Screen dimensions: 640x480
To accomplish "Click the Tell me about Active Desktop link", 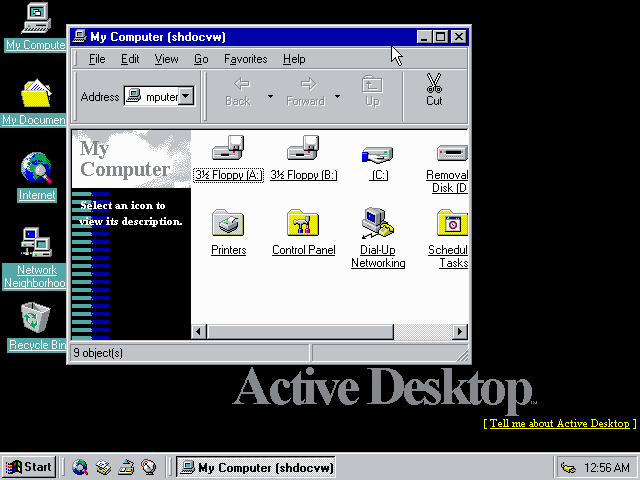I will pos(559,424).
